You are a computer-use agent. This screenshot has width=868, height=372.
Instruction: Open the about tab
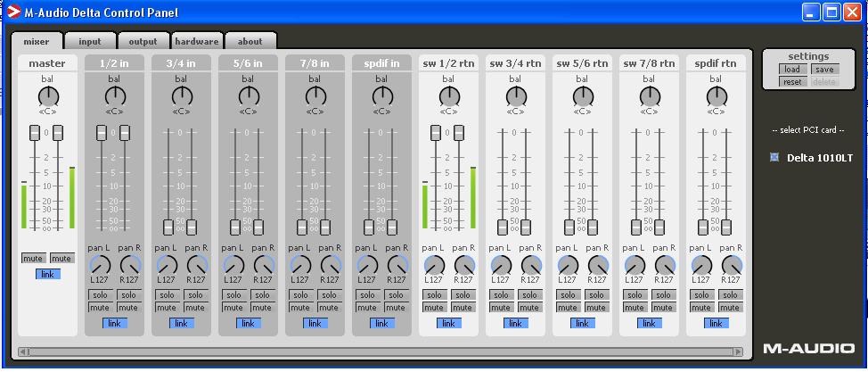(250, 42)
